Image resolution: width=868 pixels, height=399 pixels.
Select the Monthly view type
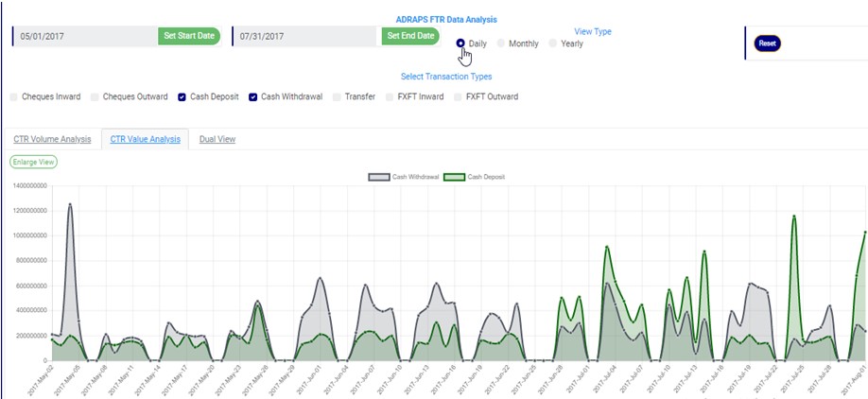501,43
